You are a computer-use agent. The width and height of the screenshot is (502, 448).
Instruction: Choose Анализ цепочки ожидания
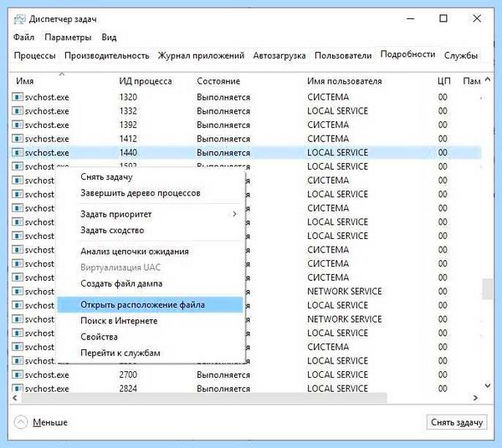point(150,252)
